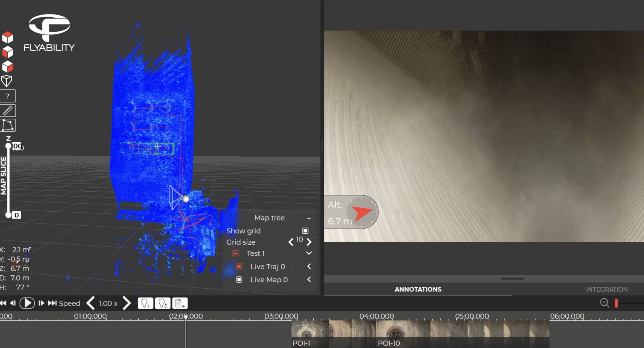Image resolution: width=644 pixels, height=348 pixels.
Task: Add a point of interest marker
Action: [146, 303]
